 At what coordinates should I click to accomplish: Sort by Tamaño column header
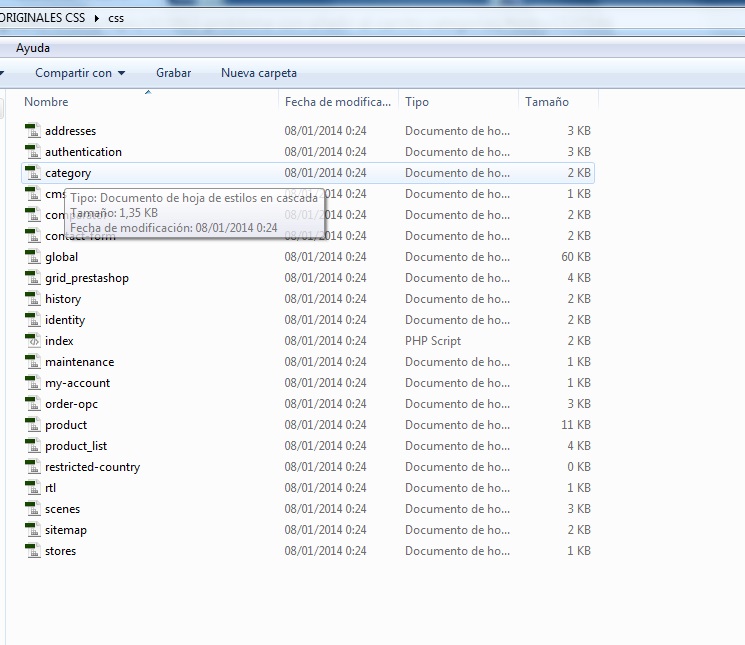click(547, 102)
